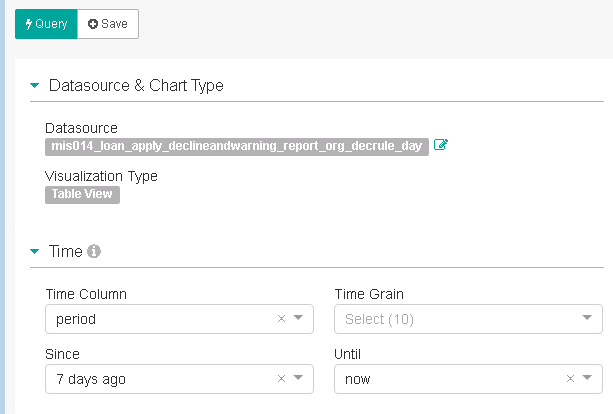The image size is (613, 414).
Task: Change the Table View visualization type
Action: [x=82, y=195]
